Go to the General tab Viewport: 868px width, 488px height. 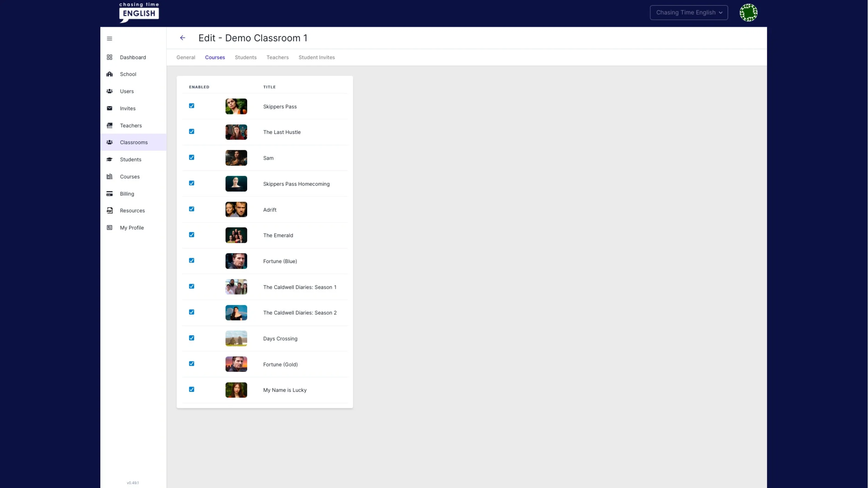coord(186,58)
